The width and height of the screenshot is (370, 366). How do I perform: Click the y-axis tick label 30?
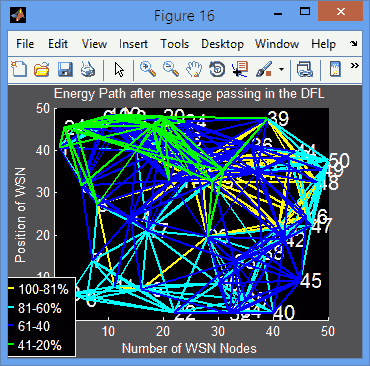click(x=43, y=193)
